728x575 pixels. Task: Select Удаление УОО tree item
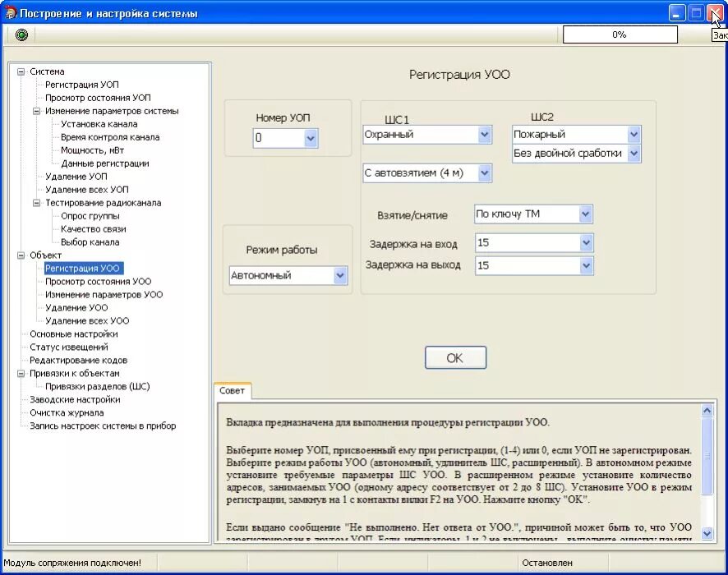[76, 308]
